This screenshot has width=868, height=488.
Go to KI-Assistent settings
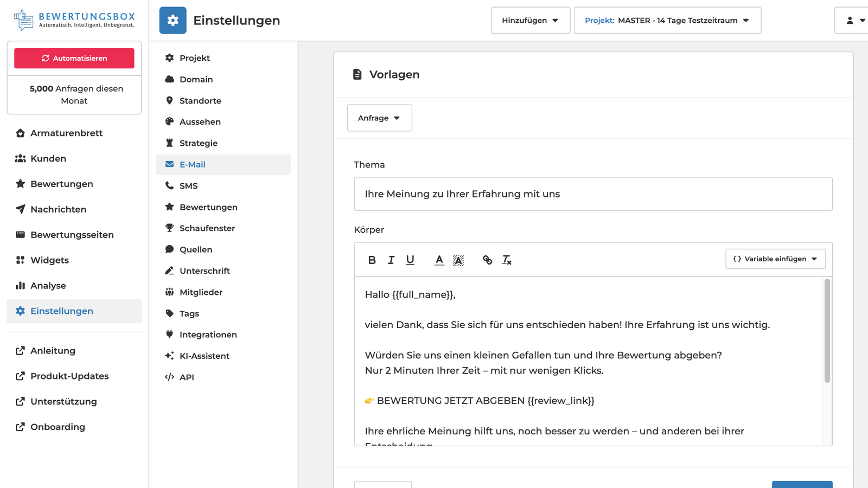point(205,356)
